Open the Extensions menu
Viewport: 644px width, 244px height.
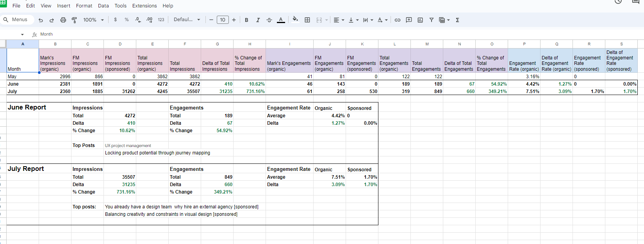point(144,6)
